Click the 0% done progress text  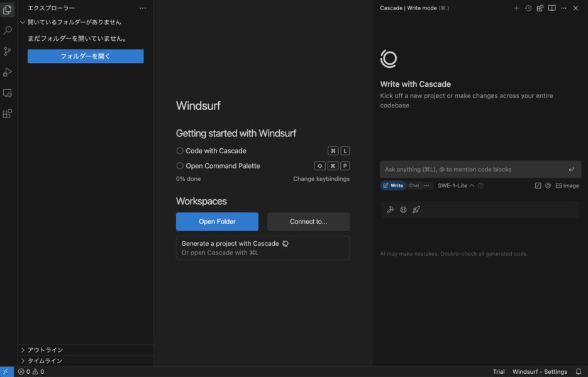188,178
